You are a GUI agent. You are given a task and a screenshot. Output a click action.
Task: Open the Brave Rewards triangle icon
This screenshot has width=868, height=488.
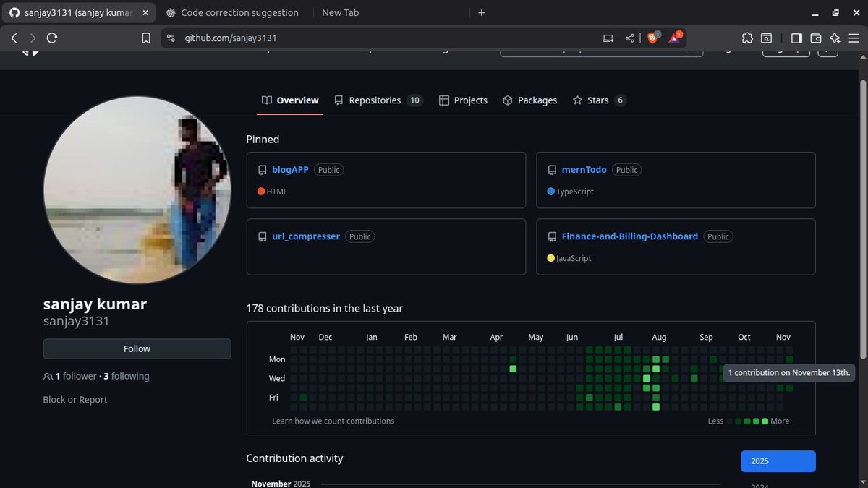(674, 38)
